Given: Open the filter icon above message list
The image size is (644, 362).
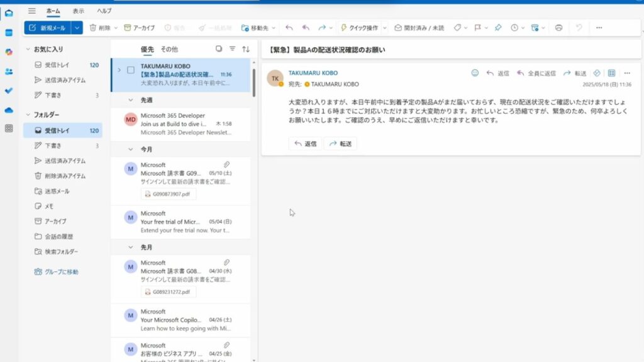Looking at the screenshot, I should click(232, 48).
